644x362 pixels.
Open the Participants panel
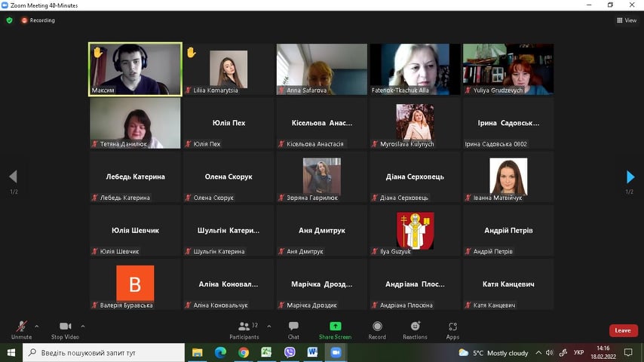[x=244, y=330]
